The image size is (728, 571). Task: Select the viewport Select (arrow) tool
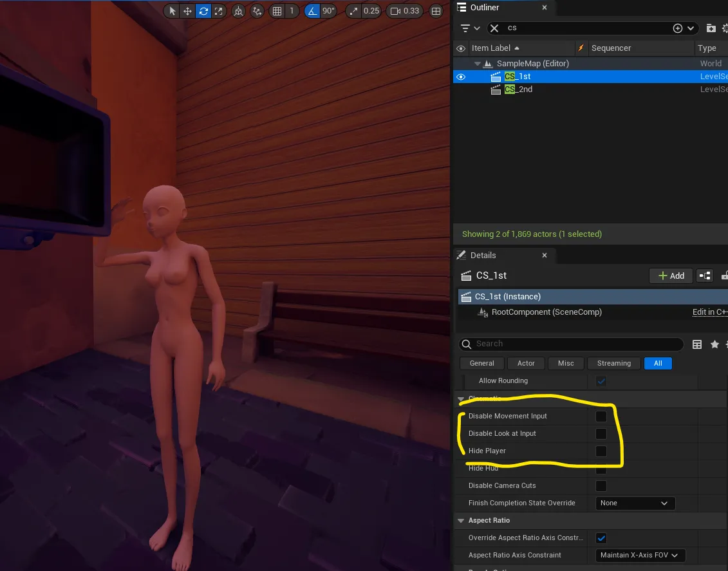[x=173, y=11]
